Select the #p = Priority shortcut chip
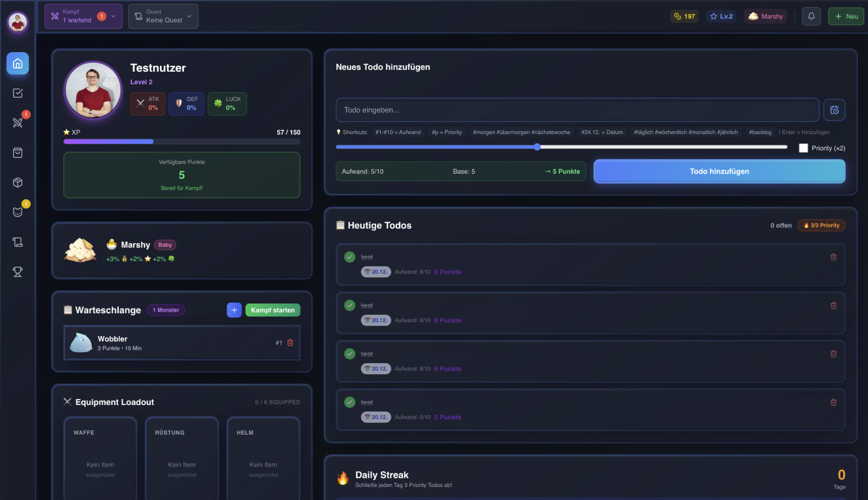868x500 pixels. point(446,132)
